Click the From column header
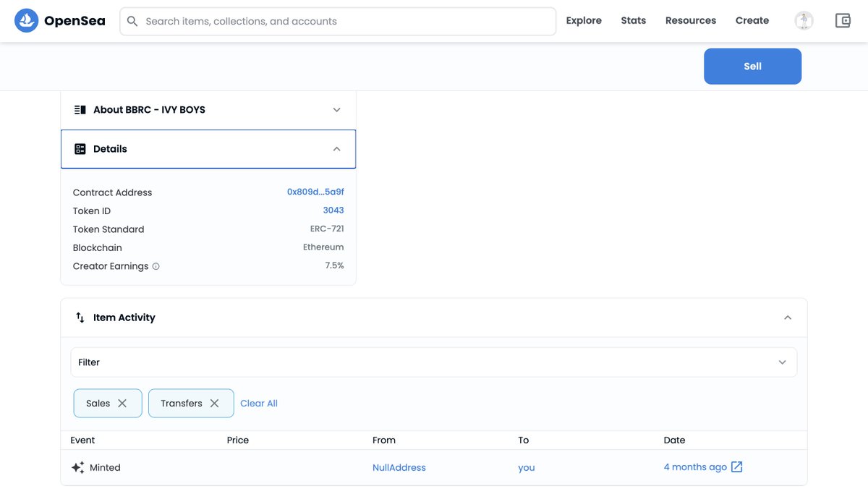 tap(384, 440)
